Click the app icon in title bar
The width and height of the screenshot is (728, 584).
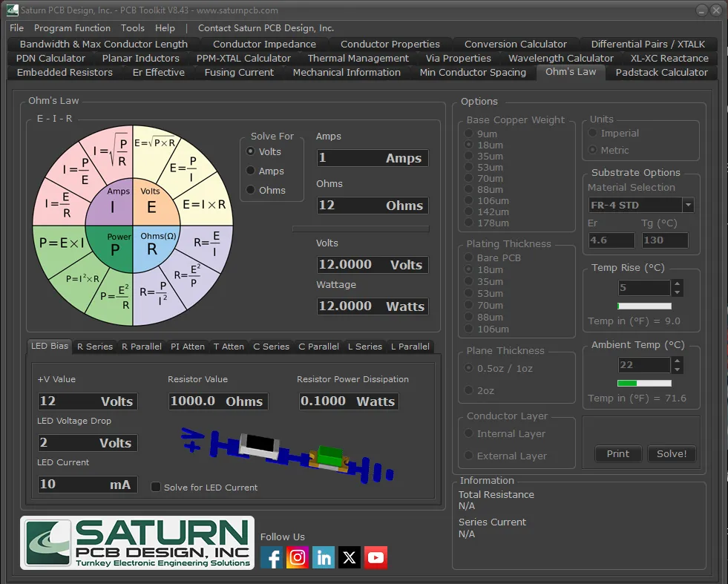[13, 10]
